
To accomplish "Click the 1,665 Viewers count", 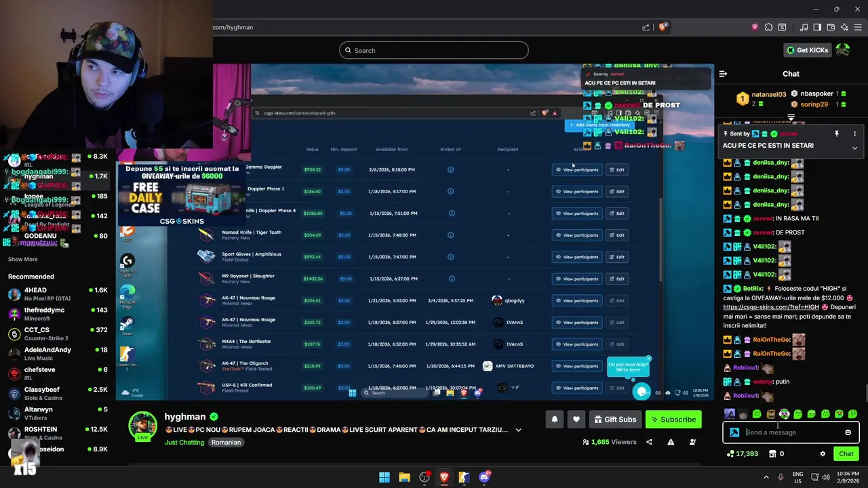I will pyautogui.click(x=614, y=442).
